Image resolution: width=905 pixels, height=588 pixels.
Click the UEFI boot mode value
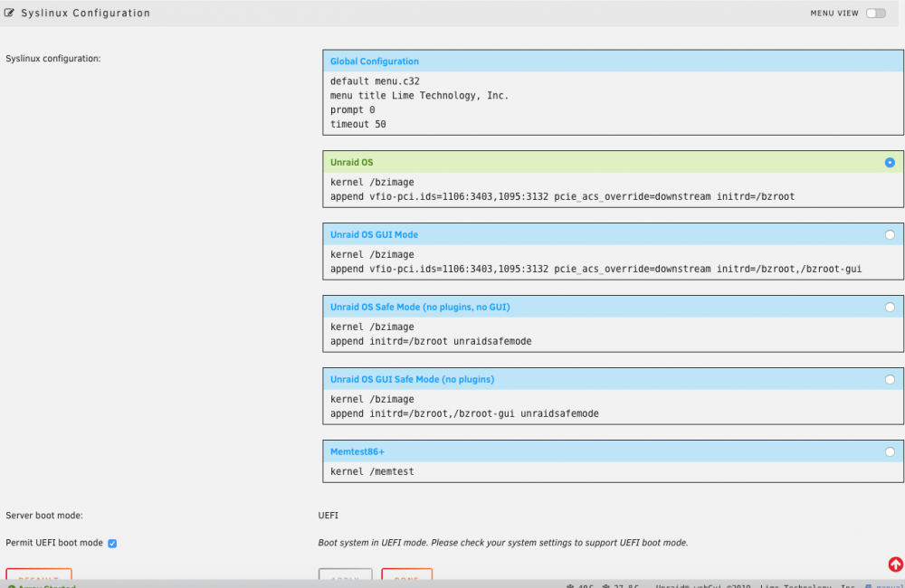(328, 516)
